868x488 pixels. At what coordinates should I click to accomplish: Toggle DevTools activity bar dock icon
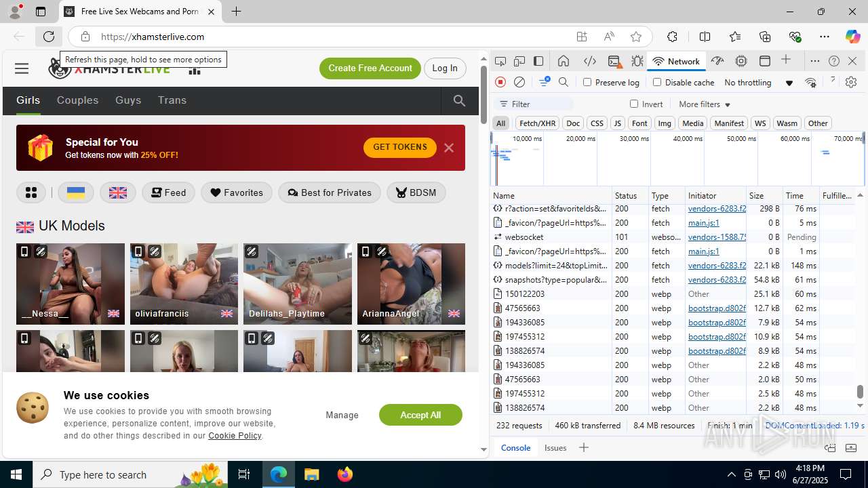coord(538,61)
